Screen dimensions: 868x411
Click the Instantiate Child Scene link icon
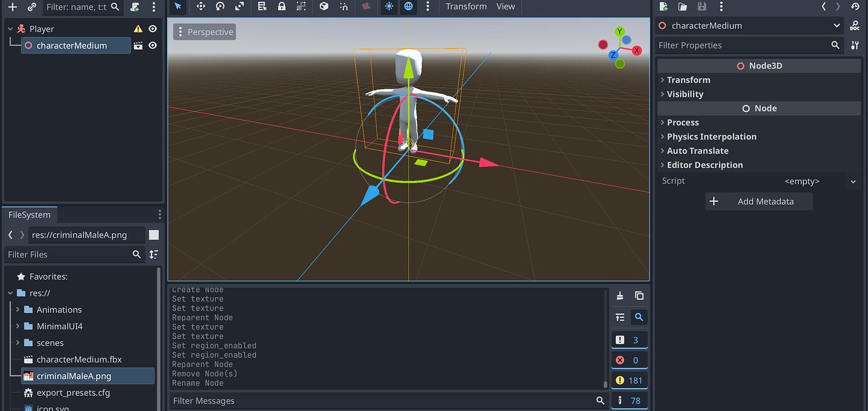coord(31,7)
